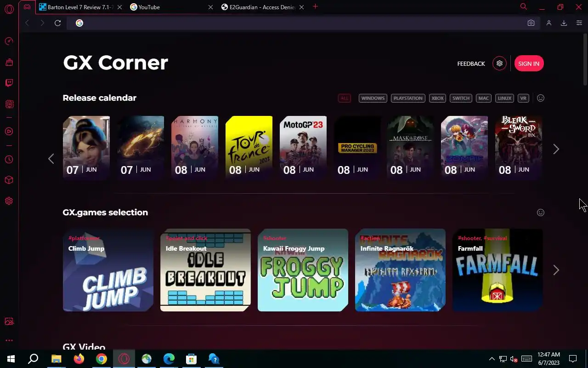Viewport: 588px width, 368px height.
Task: Open the downloads icon in toolbar
Action: [x=564, y=23]
